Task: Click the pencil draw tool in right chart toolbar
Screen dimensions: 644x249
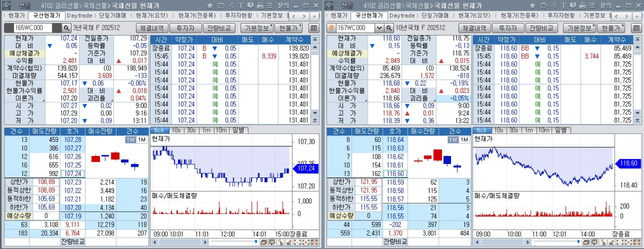Action: [x=612, y=243]
